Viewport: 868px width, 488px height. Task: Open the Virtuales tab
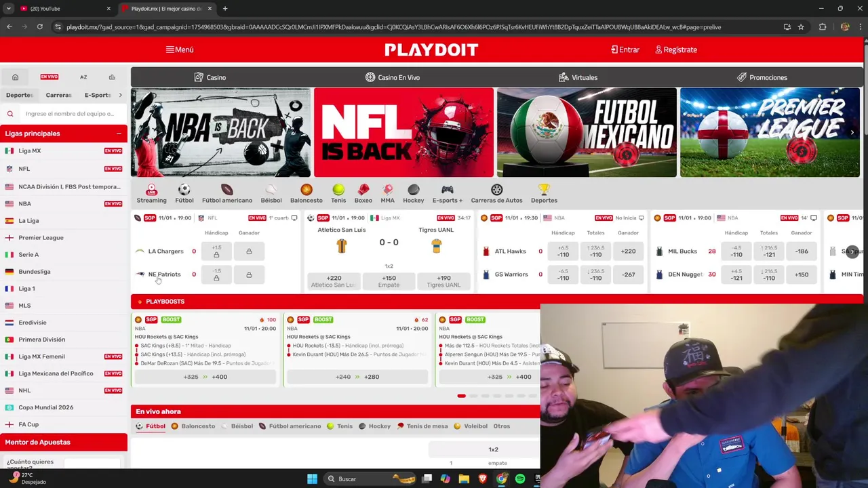[578, 77]
